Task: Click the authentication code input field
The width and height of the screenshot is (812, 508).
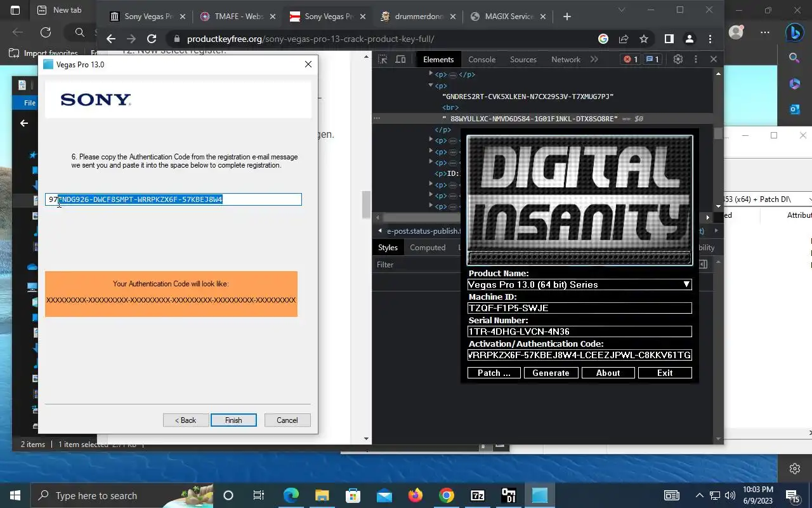Action: point(173,199)
